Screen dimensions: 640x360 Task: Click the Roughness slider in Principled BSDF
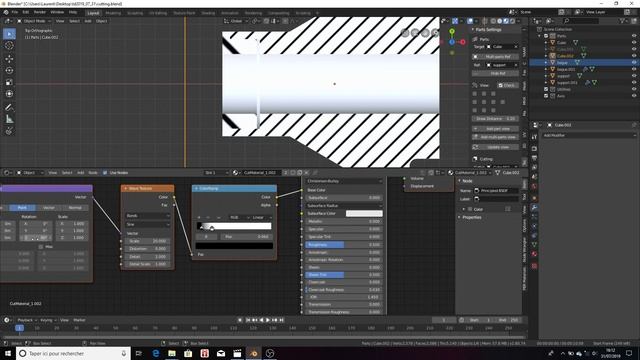click(x=344, y=245)
